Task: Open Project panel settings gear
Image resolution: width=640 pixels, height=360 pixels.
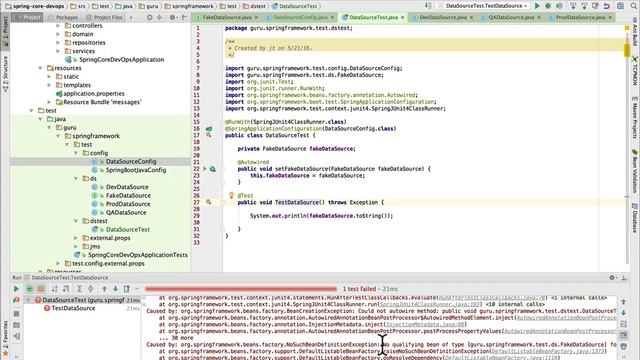Action: point(173,18)
